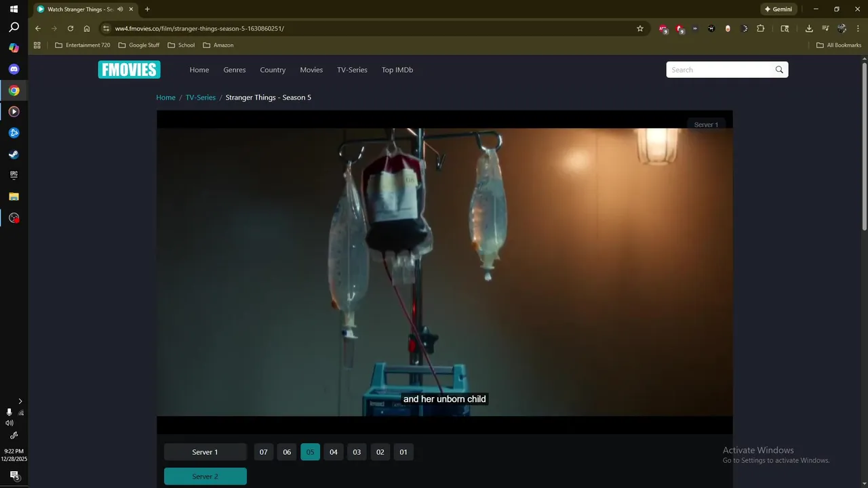Open Discord from taskbar

coord(14,69)
